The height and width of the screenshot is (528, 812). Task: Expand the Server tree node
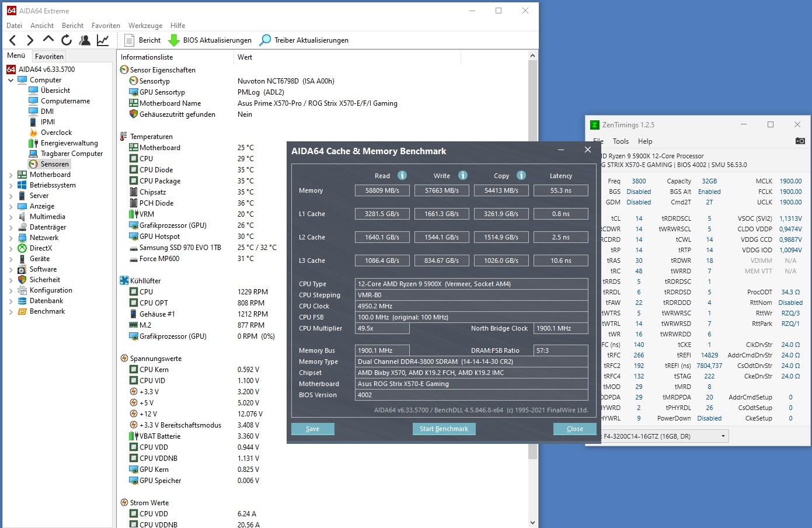coord(11,196)
